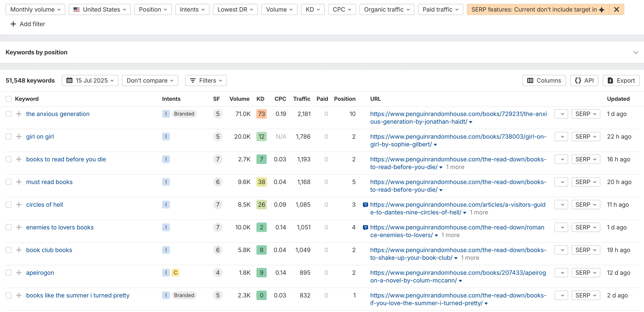Click the API button
Screen dimensions: 644x312
tap(584, 80)
